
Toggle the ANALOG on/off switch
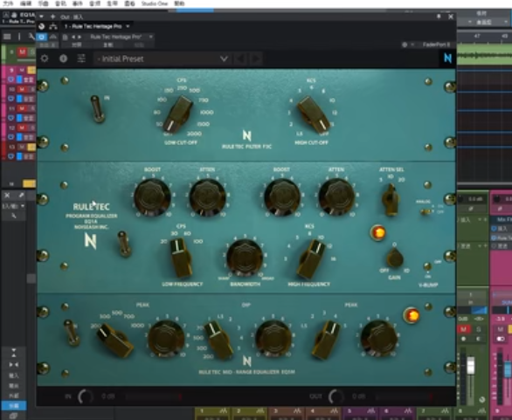[426, 211]
